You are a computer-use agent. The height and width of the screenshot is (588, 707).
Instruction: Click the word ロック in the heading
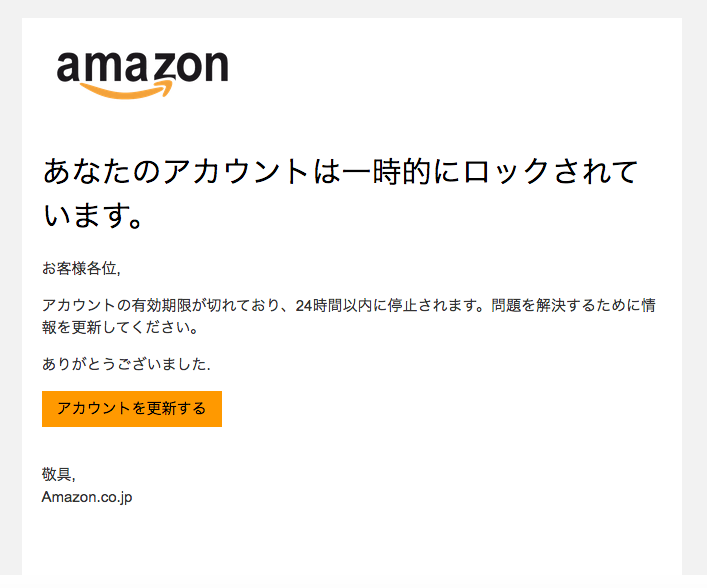(x=507, y=172)
